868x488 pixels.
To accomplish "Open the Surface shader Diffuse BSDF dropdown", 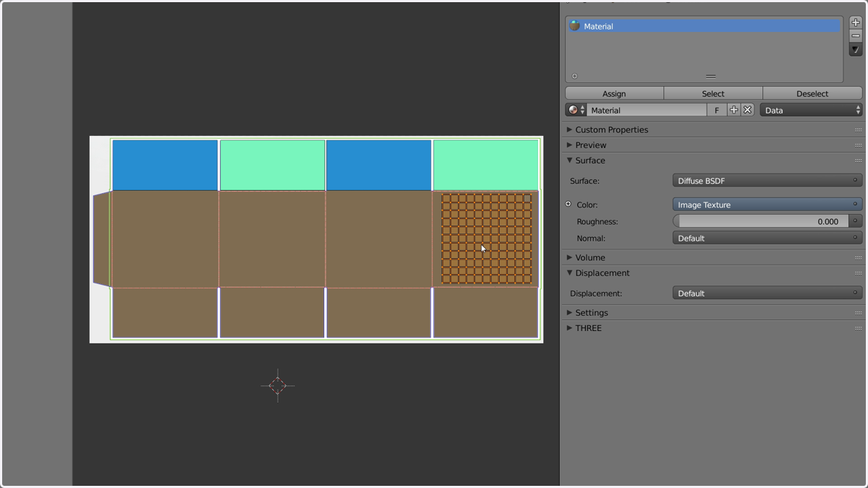I will pos(767,181).
